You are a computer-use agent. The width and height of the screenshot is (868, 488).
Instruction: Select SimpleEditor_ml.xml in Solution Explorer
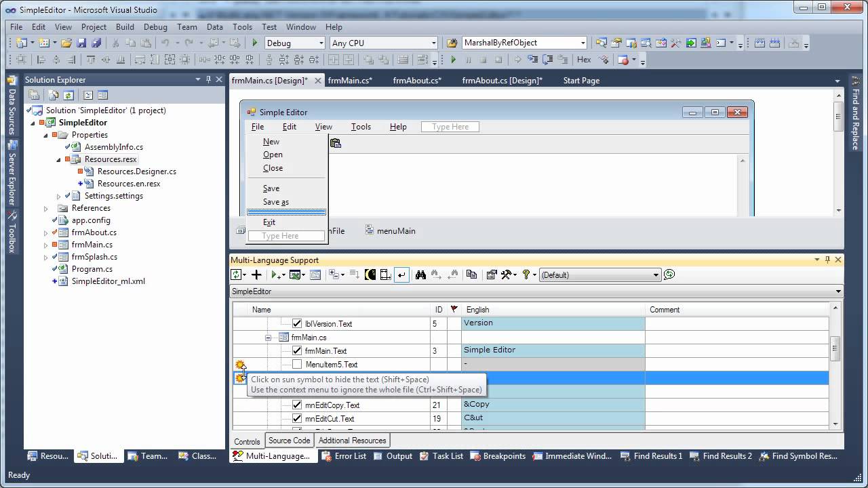[108, 281]
